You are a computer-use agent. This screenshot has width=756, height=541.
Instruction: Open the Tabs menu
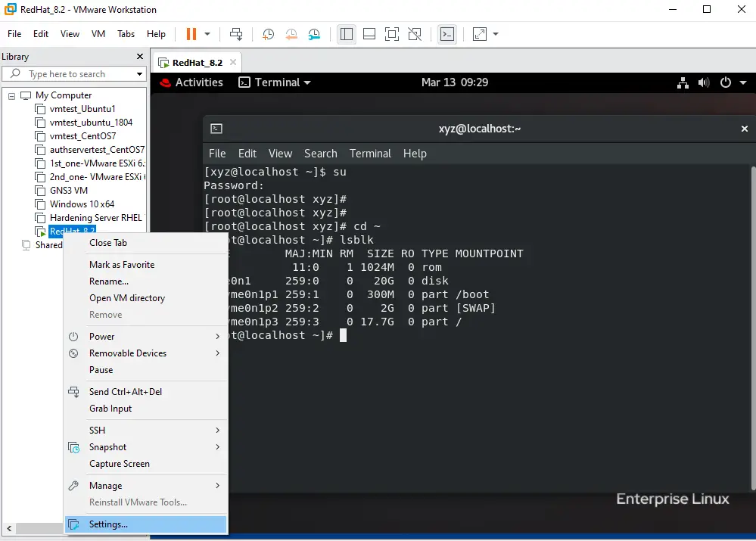pos(126,34)
